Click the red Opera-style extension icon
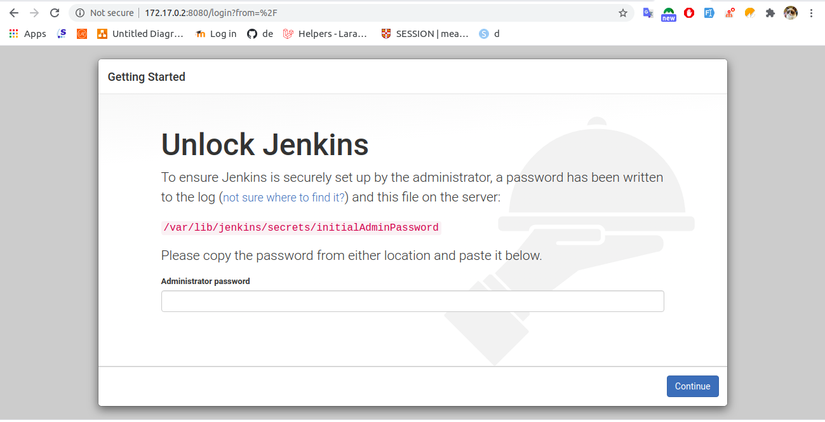Viewport: 825px width, 422px height. coord(689,13)
